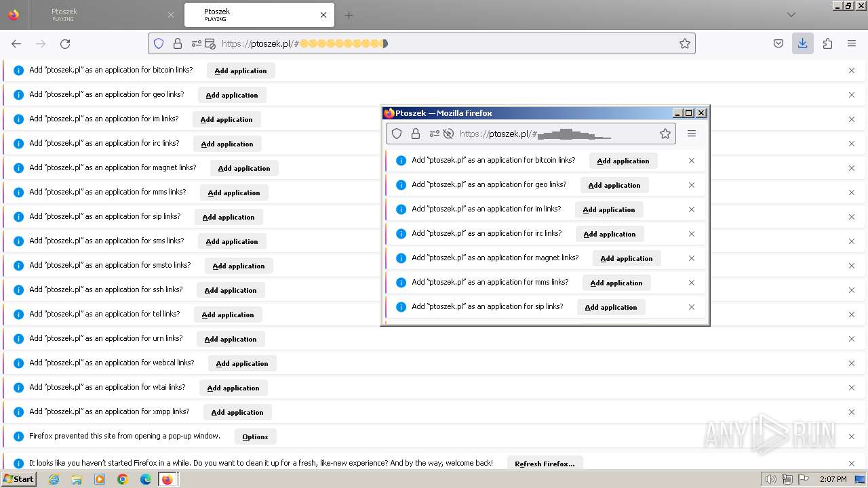868x488 pixels.
Task: Open Extensions puzzle icon in main toolbar
Action: [827, 43]
